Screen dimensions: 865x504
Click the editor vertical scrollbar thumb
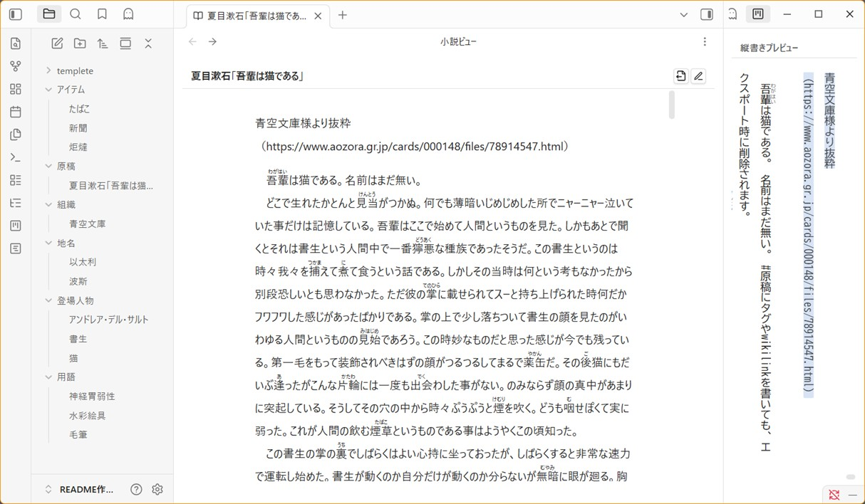coord(671,105)
